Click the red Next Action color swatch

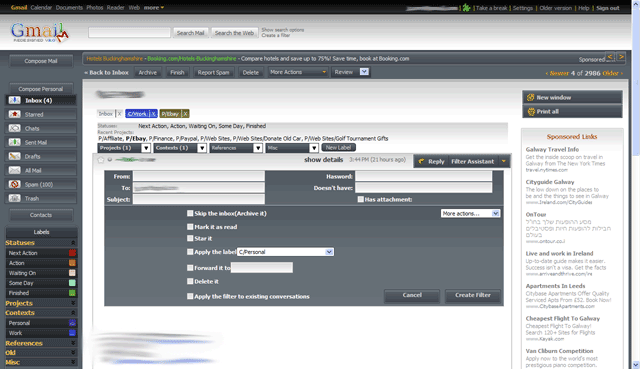tap(72, 253)
